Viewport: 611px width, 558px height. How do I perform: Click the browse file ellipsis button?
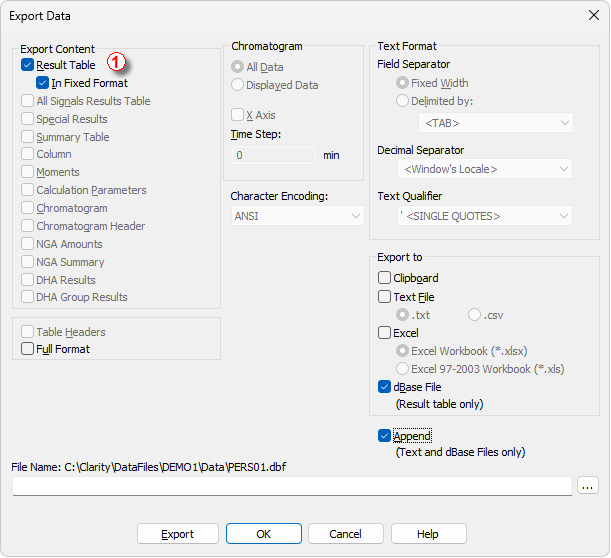tap(588, 486)
